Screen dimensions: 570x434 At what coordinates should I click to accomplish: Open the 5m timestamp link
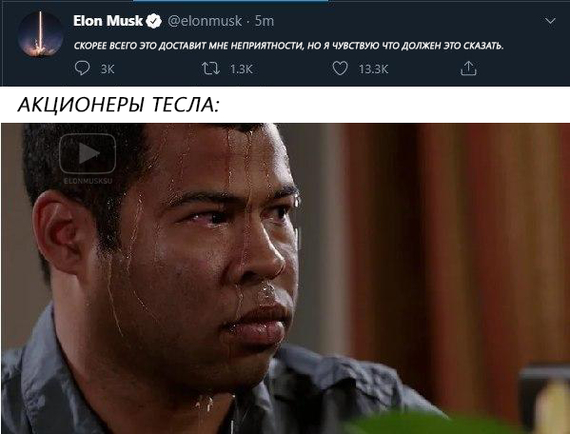(264, 21)
